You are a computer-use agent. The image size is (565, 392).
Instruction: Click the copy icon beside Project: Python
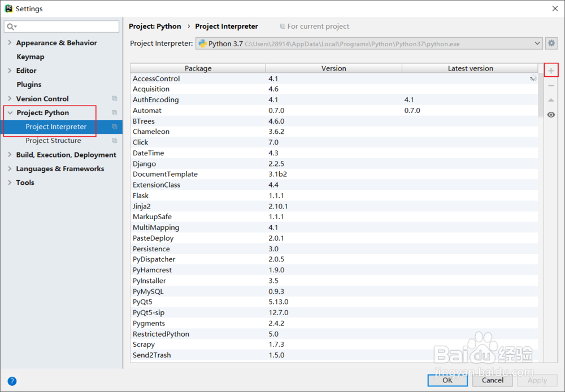(115, 113)
